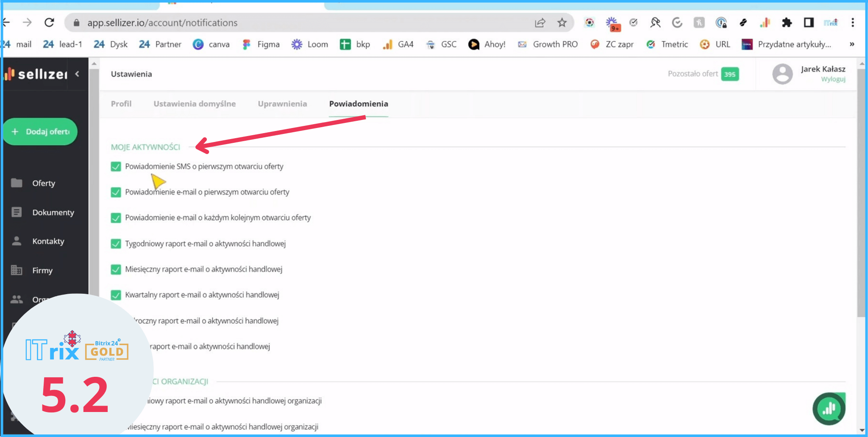Image resolution: width=868 pixels, height=437 pixels.
Task: Disable quarterly e-mail activity report
Action: [x=116, y=295]
